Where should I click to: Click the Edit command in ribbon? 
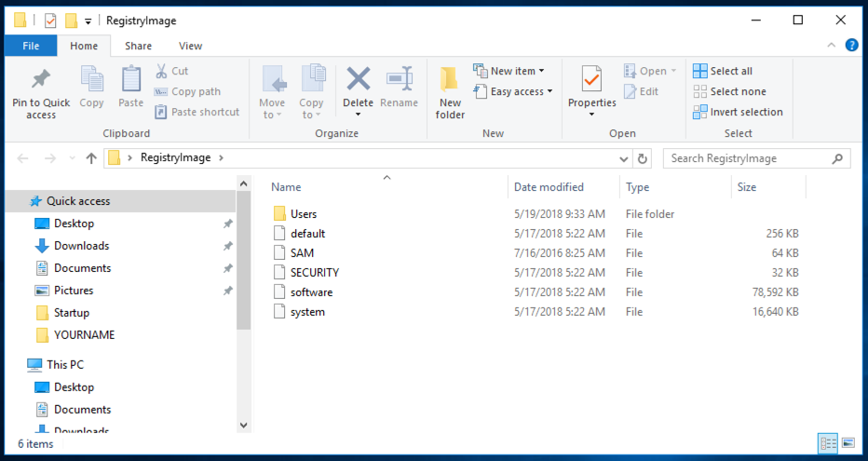coord(641,91)
